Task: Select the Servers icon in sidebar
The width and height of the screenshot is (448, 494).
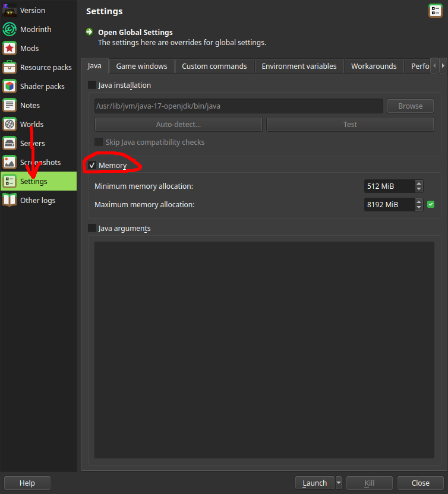Action: [x=10, y=143]
